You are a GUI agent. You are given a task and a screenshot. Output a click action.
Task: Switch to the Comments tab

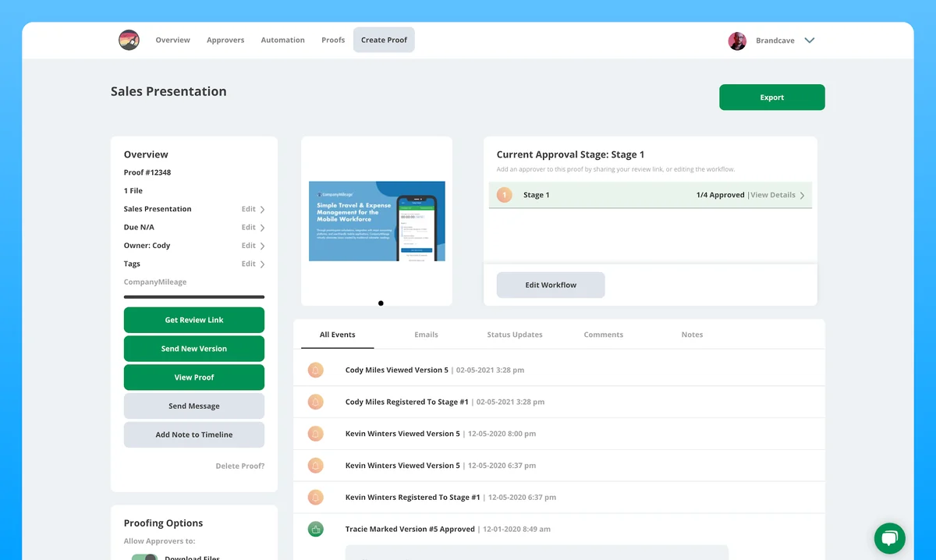pyautogui.click(x=603, y=335)
